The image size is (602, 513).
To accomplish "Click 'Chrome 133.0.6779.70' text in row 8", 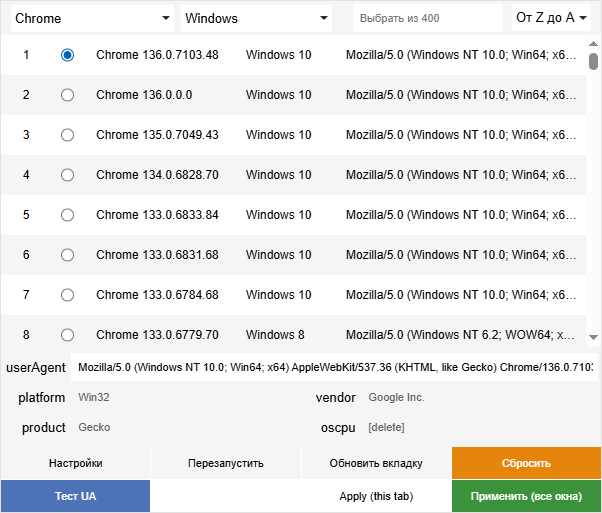I will (x=157, y=335).
